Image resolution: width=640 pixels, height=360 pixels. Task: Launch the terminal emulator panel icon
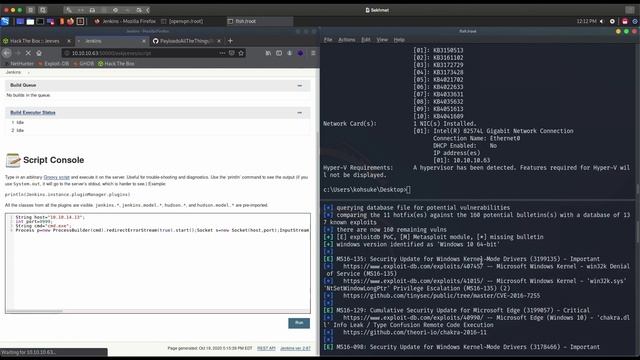40,21
